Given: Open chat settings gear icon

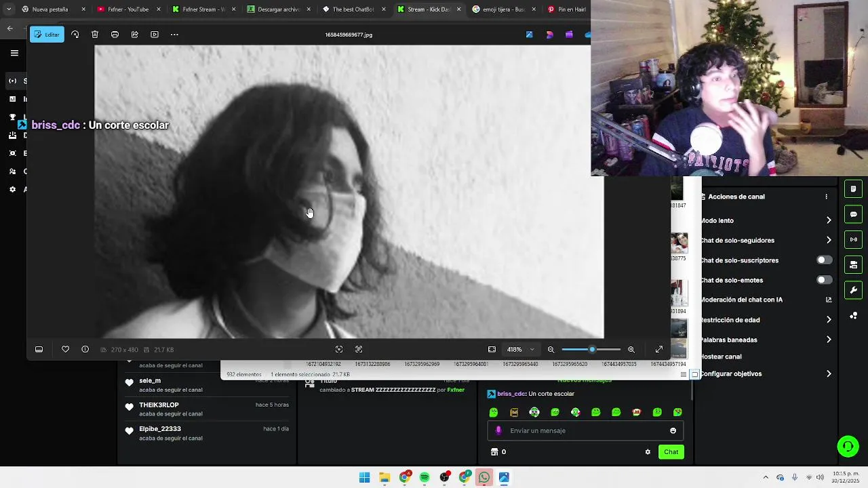Looking at the screenshot, I should 648,452.
